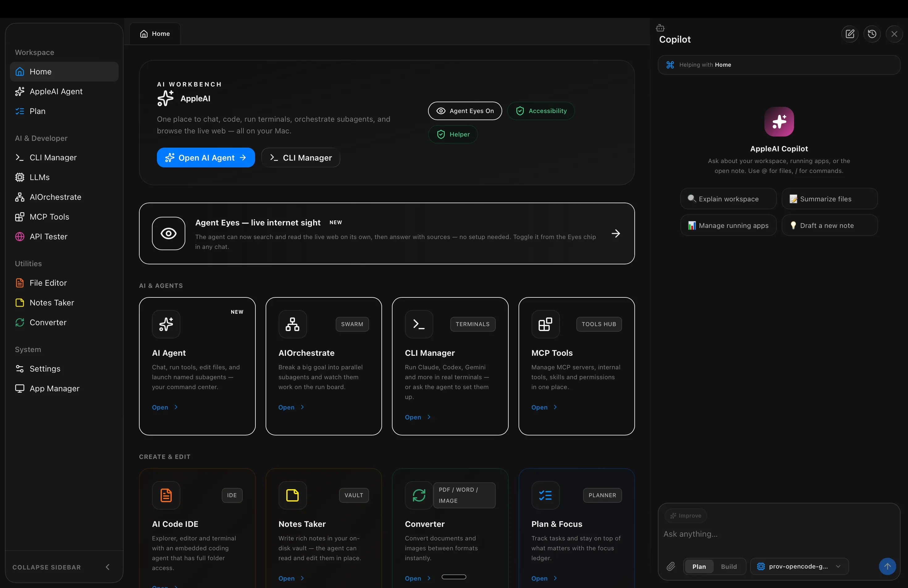Click the API Tester globe icon in the sidebar
Image resolution: width=908 pixels, height=588 pixels.
tap(19, 237)
